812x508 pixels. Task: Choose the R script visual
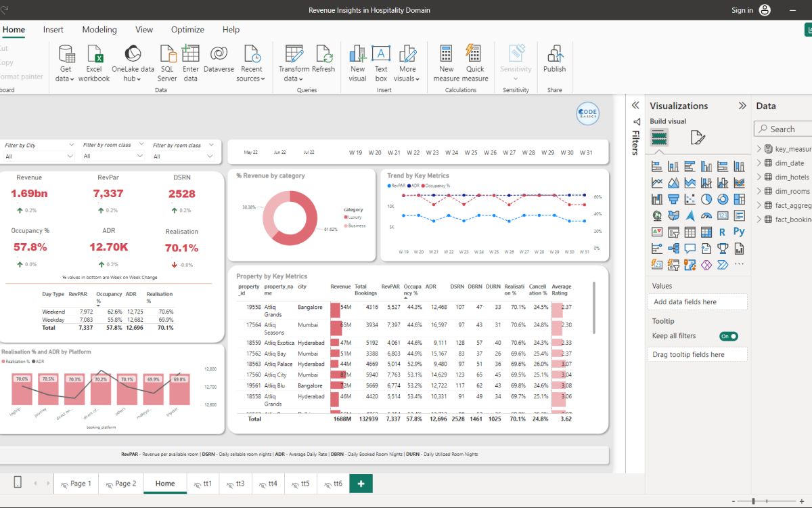723,232
